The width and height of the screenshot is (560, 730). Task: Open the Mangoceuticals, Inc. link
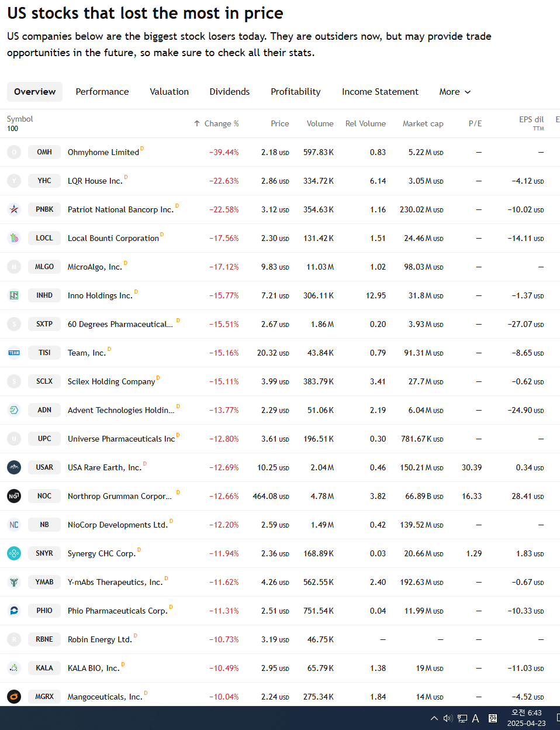click(105, 697)
